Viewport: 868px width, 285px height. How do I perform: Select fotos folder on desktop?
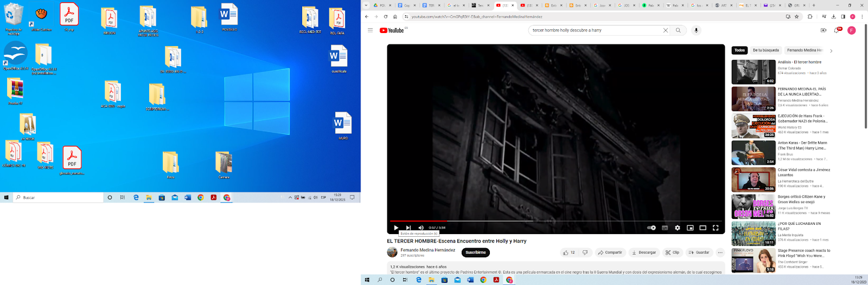[x=170, y=165]
